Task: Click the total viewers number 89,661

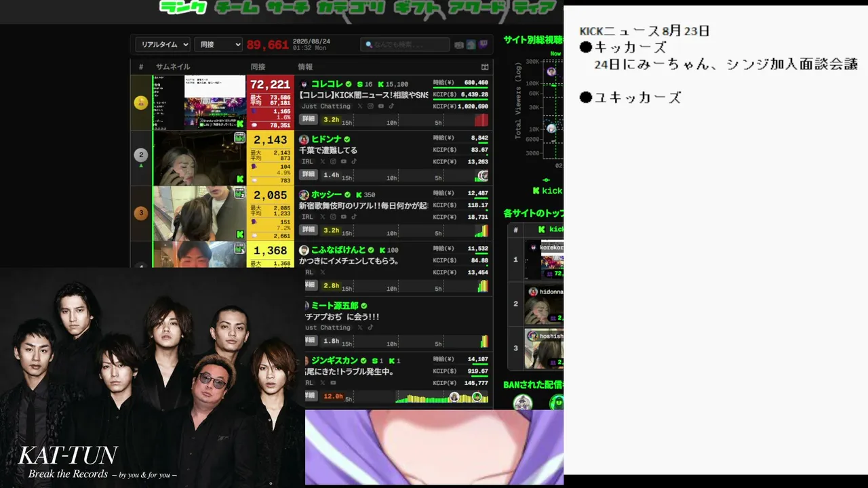Action: click(x=268, y=45)
